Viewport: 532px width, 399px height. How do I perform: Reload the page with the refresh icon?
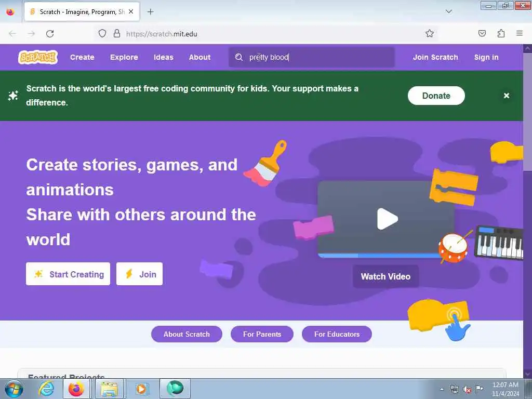click(x=50, y=34)
